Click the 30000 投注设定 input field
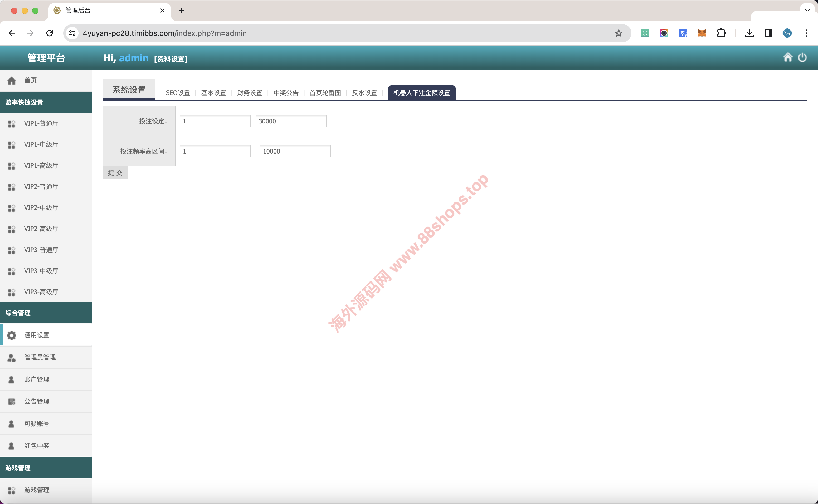 tap(291, 121)
